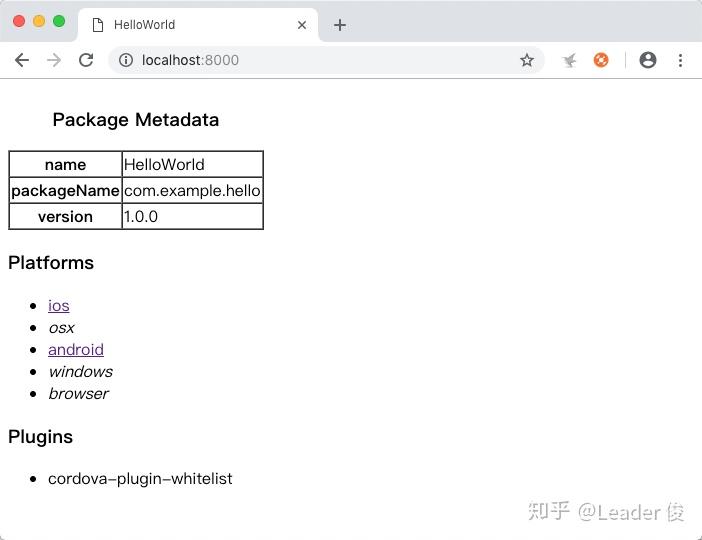This screenshot has height=540, width=702.
Task: Open the Chrome three-dot menu
Action: point(680,60)
